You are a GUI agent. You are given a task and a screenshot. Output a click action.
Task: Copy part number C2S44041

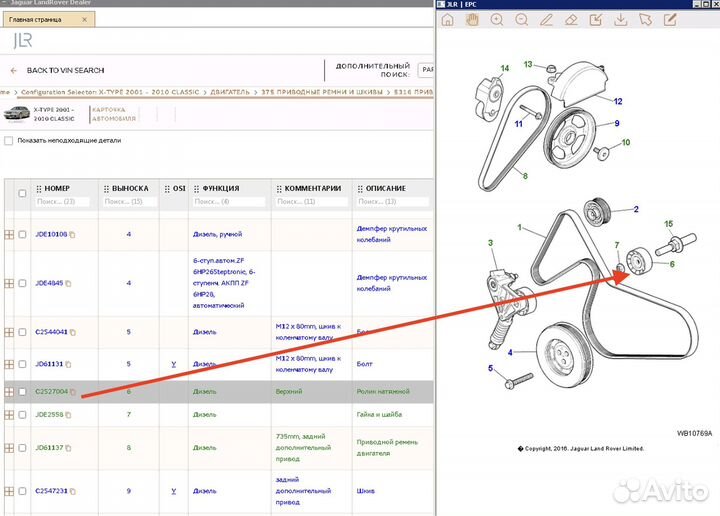click(73, 332)
